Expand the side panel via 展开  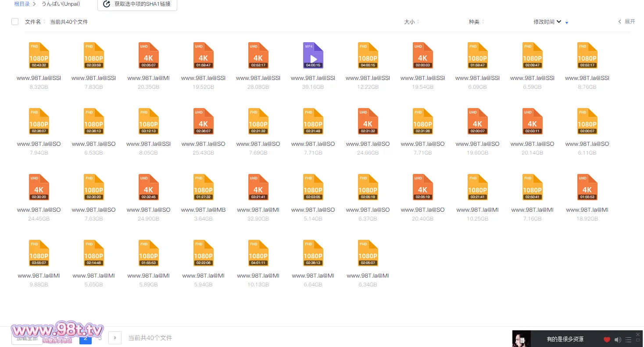pyautogui.click(x=627, y=22)
